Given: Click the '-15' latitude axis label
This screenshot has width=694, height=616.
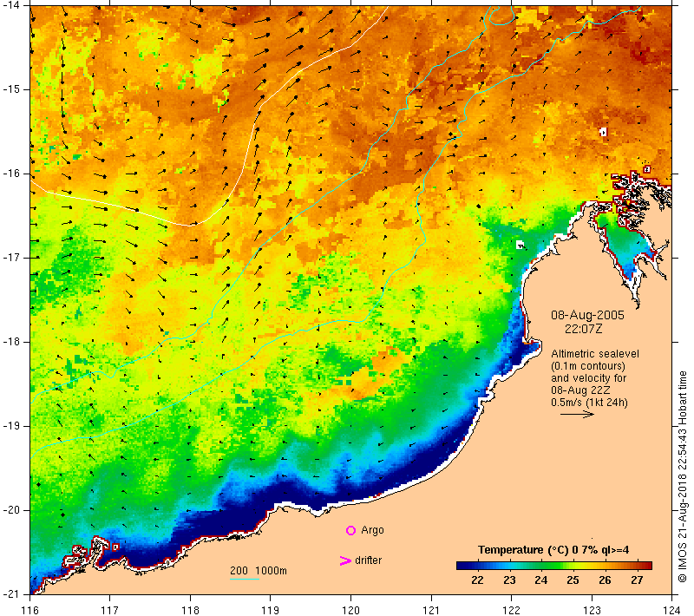Looking at the screenshot, I should pos(11,89).
